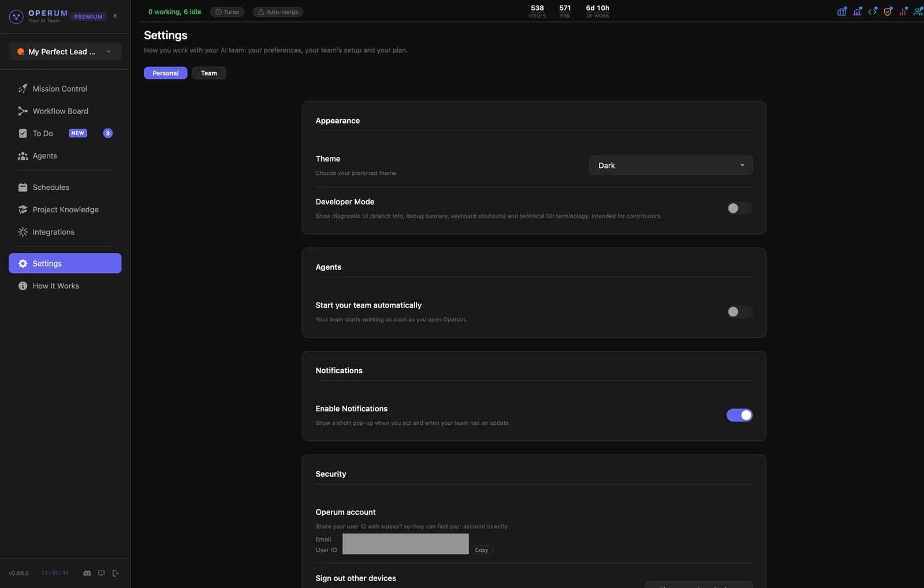Viewport: 924px width, 588px height.
Task: Click the purple house icon in top bar
Action: pyautogui.click(x=857, y=12)
